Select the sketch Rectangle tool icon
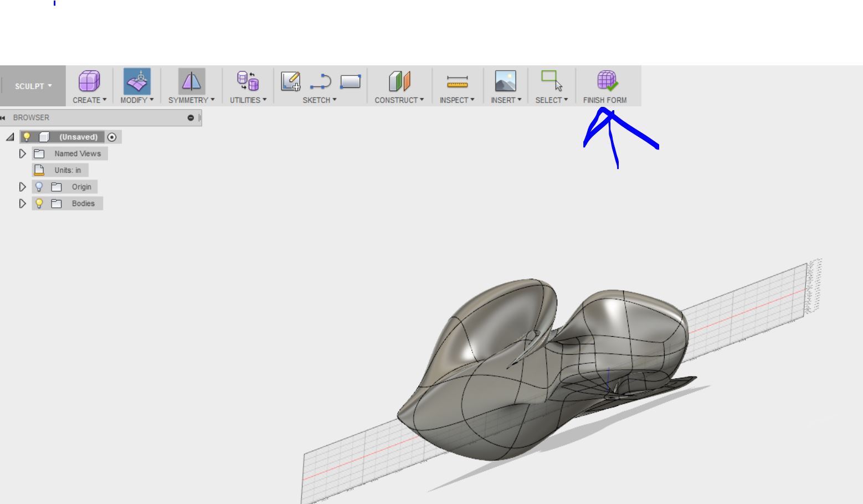 350,81
